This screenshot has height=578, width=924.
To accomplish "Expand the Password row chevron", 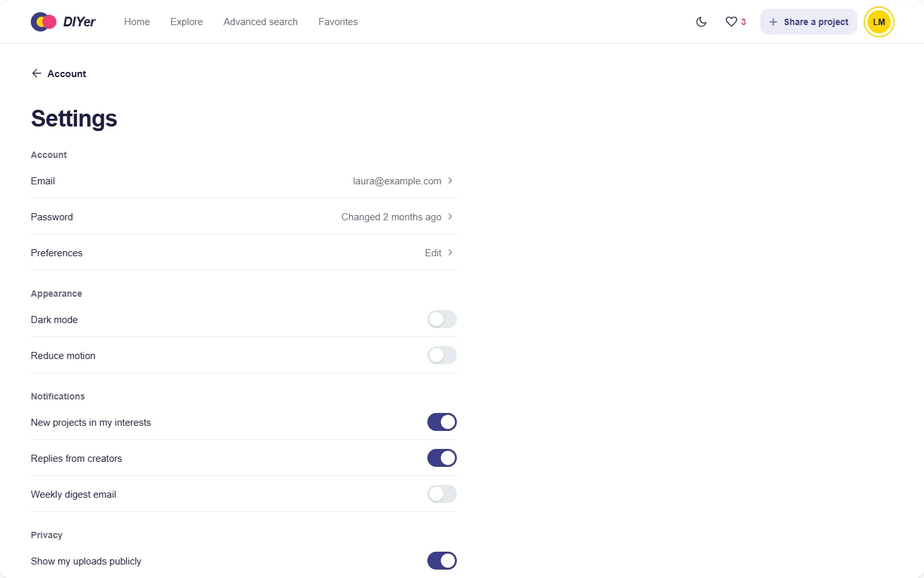I will pyautogui.click(x=450, y=216).
